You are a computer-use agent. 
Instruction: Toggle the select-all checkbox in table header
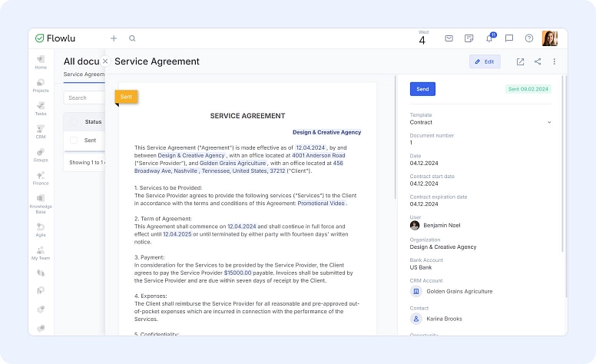[74, 121]
